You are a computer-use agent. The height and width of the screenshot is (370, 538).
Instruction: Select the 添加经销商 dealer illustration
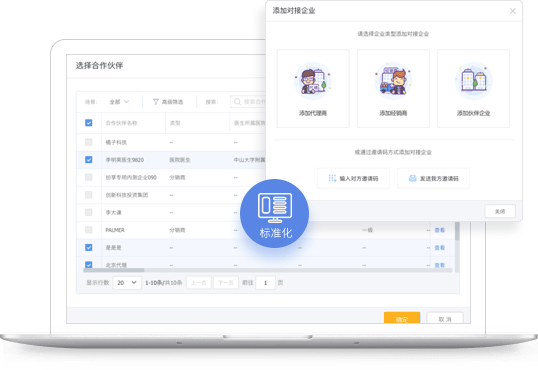coord(393,81)
